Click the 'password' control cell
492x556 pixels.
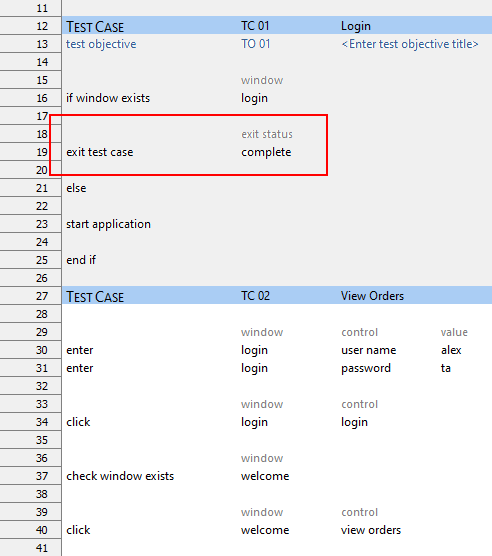[366, 368]
